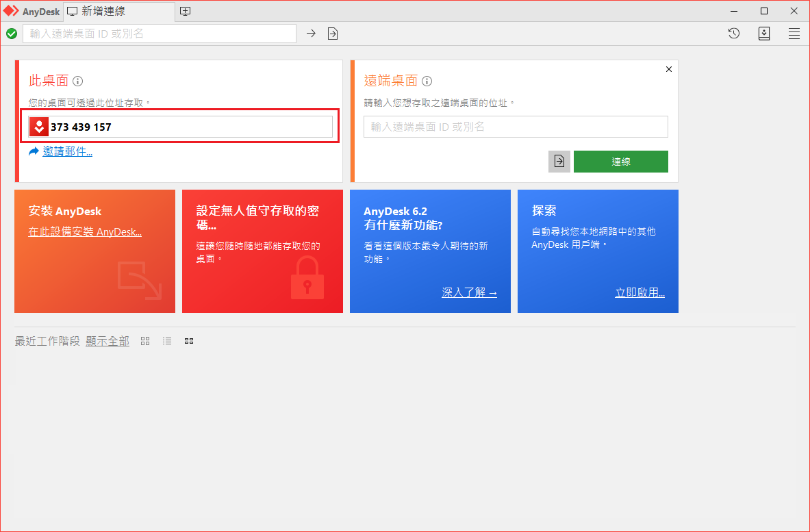This screenshot has width=810, height=532.
Task: Open the 邀請郵件 link
Action: pyautogui.click(x=67, y=151)
